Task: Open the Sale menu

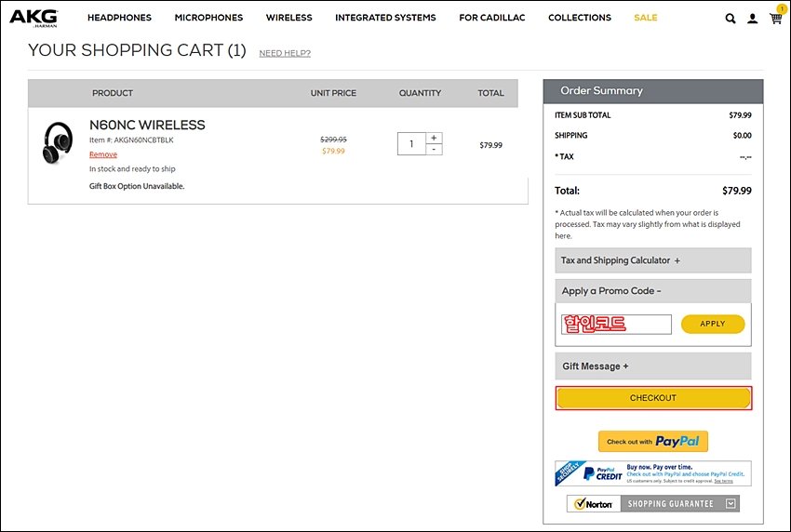Action: (x=646, y=18)
